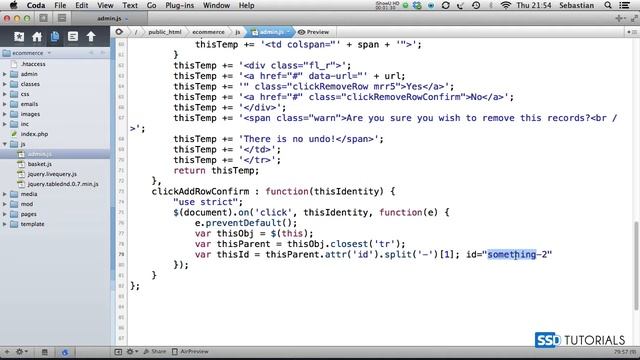Click the split pane icon in bottom bar
This screenshot has width=640, height=360.
(x=118, y=351)
